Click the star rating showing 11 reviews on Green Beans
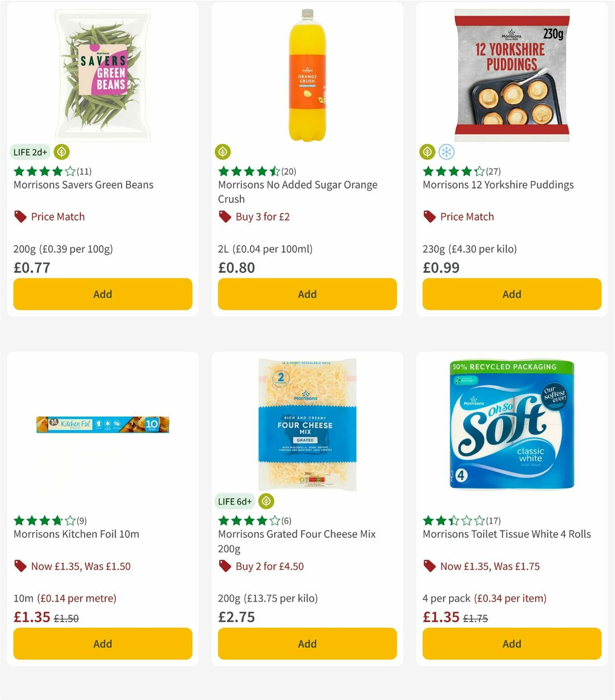This screenshot has width=615, height=700. coord(49,172)
